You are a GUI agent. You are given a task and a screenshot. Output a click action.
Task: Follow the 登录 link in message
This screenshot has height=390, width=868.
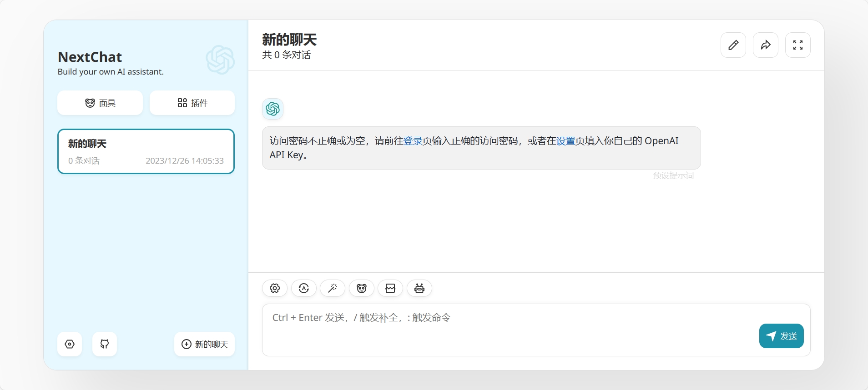click(413, 141)
